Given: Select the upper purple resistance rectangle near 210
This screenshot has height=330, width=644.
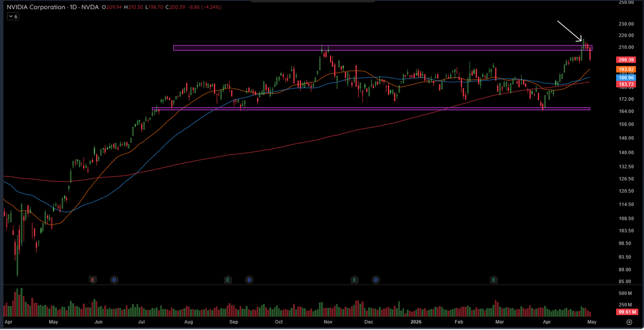Looking at the screenshot, I should (x=382, y=48).
